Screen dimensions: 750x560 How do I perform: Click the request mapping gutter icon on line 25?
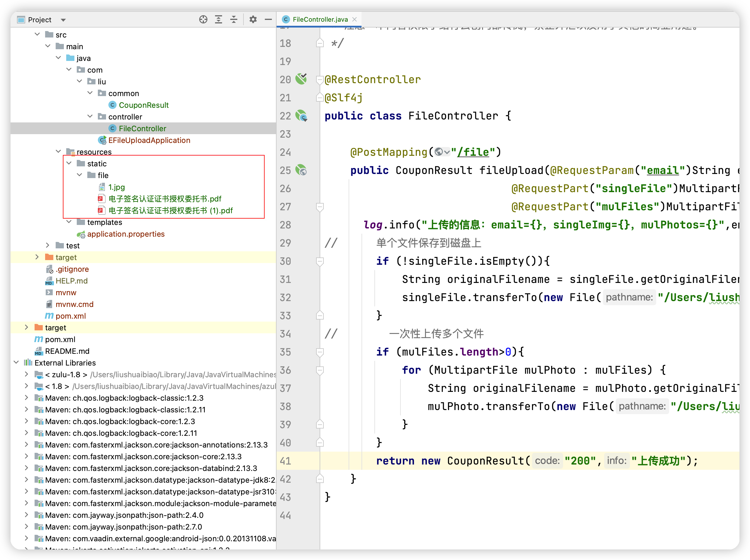301,170
